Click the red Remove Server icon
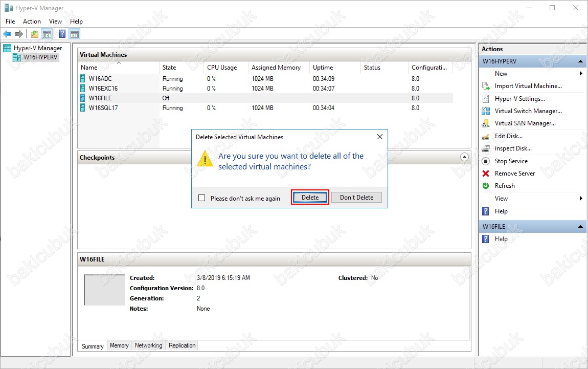This screenshot has width=588, height=369. tap(486, 173)
